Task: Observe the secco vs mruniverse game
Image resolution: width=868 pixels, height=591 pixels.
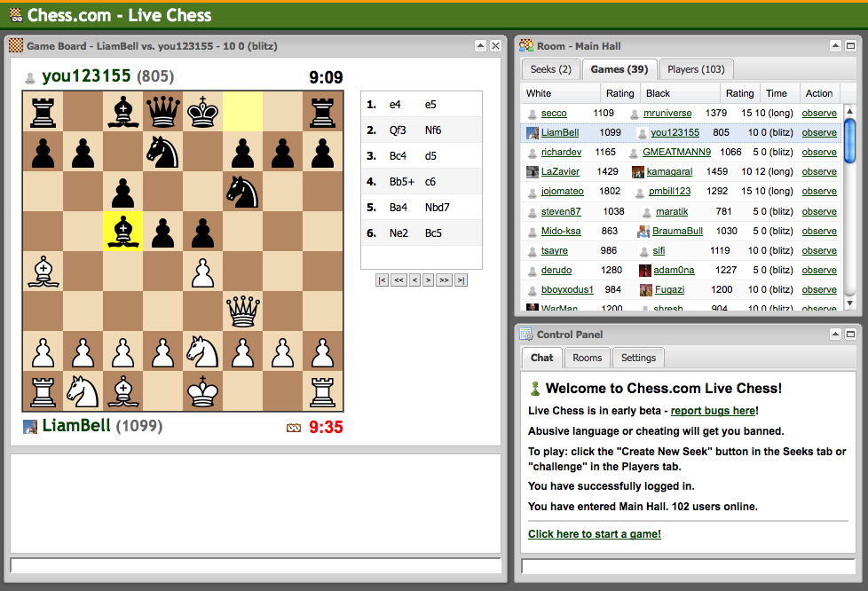Action: (x=819, y=113)
